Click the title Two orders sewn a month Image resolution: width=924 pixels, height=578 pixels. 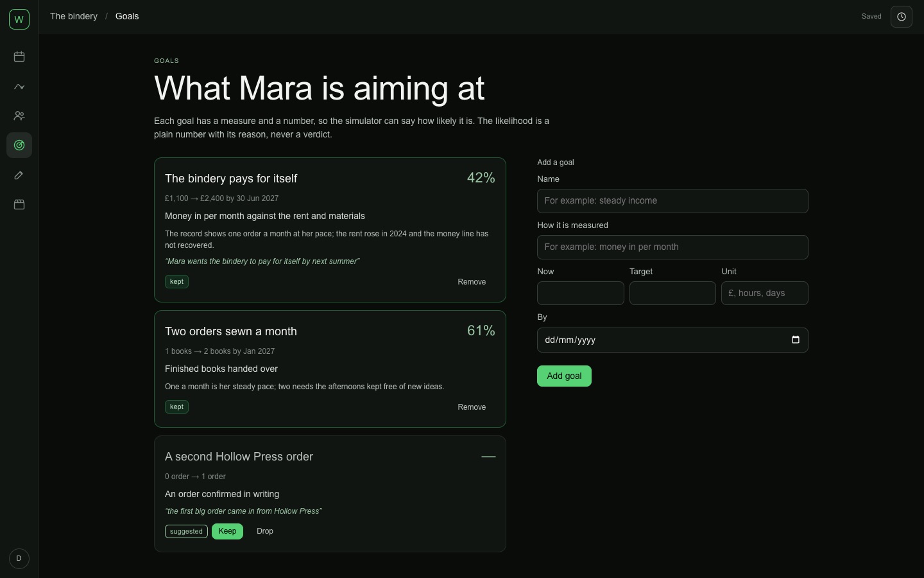click(231, 331)
